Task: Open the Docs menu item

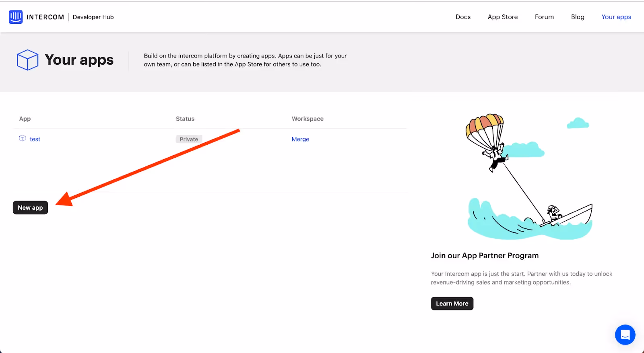Action: tap(463, 17)
